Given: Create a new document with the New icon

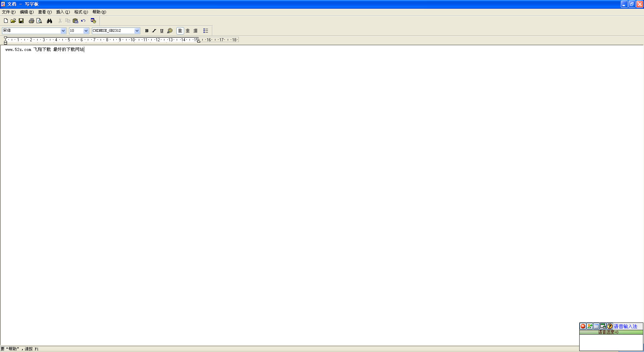Looking at the screenshot, I should [x=6, y=21].
